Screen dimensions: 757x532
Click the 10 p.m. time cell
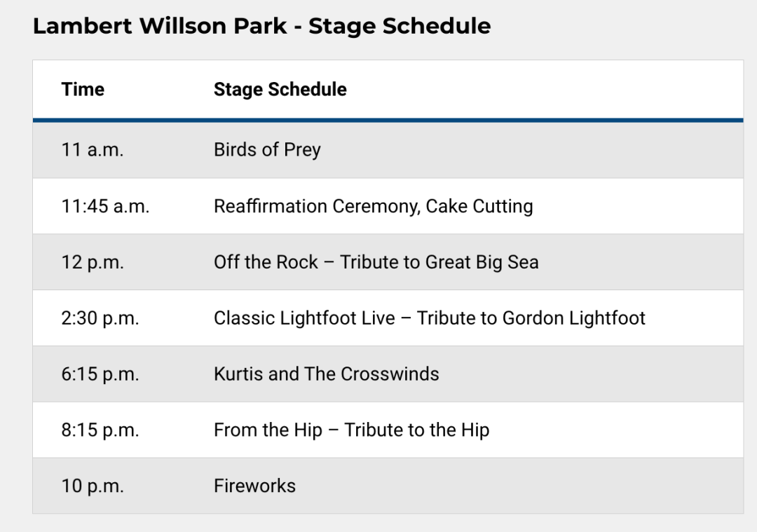93,486
